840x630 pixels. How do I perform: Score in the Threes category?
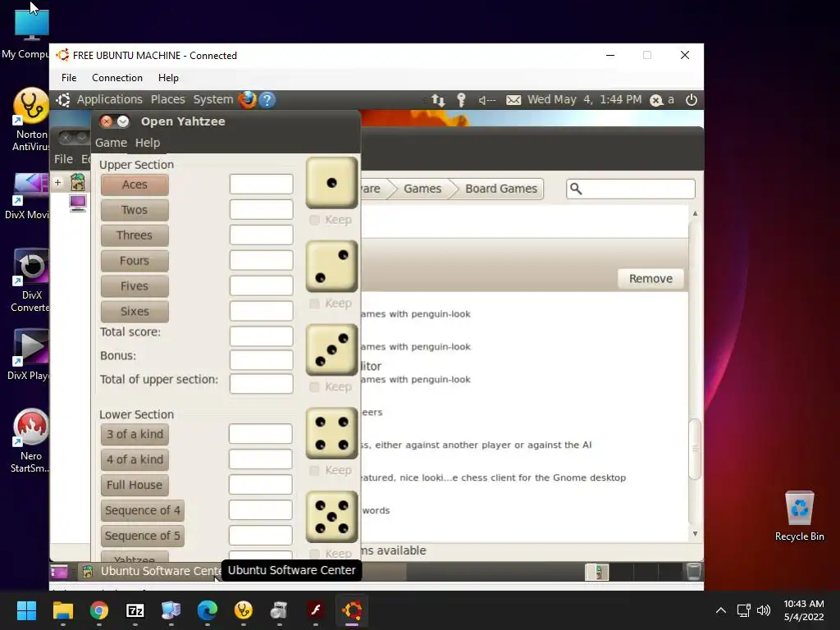point(135,235)
